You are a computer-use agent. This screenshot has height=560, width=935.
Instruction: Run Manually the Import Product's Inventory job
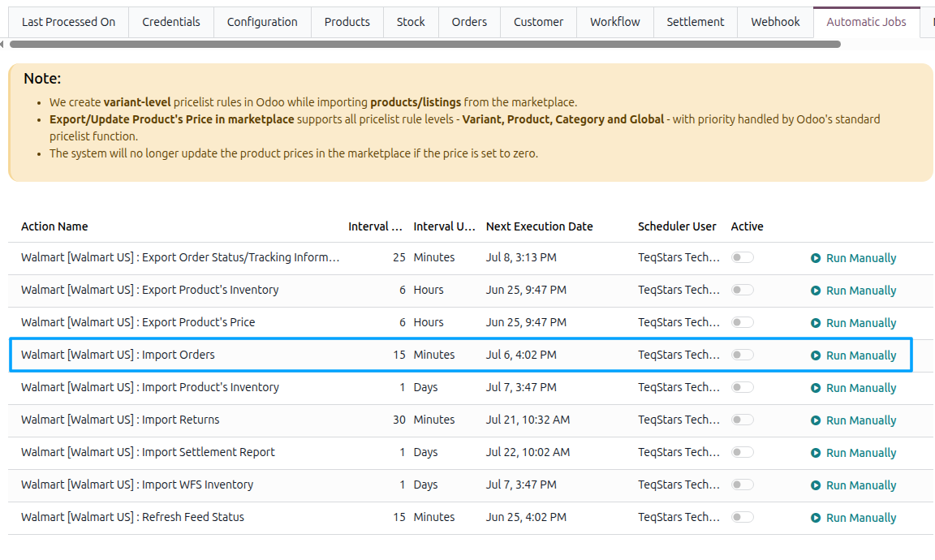[x=853, y=388]
